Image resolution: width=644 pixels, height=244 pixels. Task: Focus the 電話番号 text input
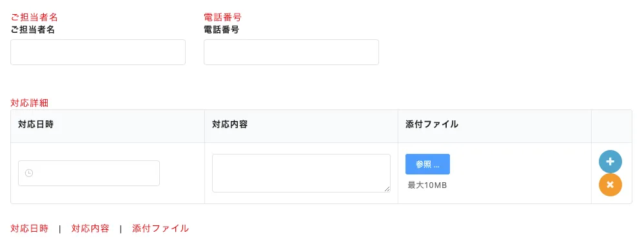(291, 52)
